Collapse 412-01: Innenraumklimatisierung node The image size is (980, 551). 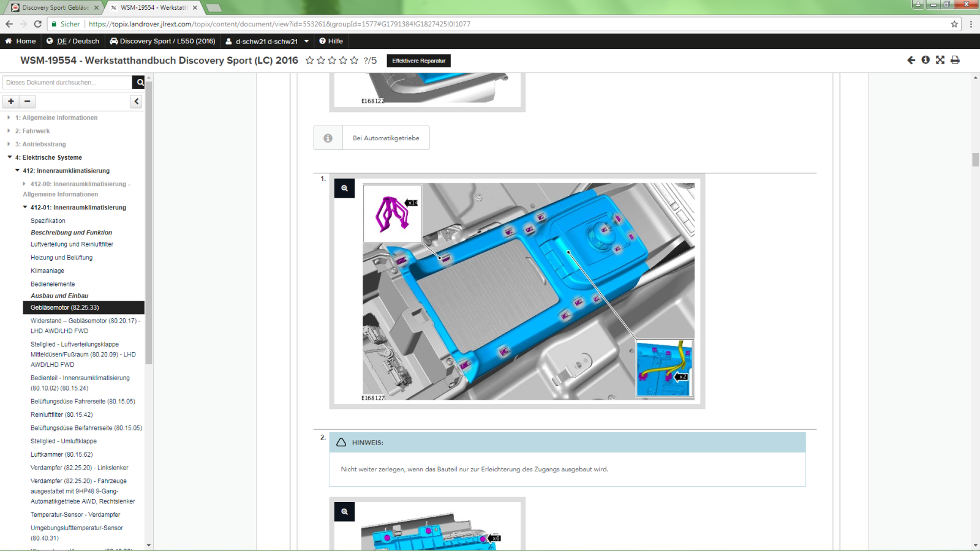coord(78,208)
